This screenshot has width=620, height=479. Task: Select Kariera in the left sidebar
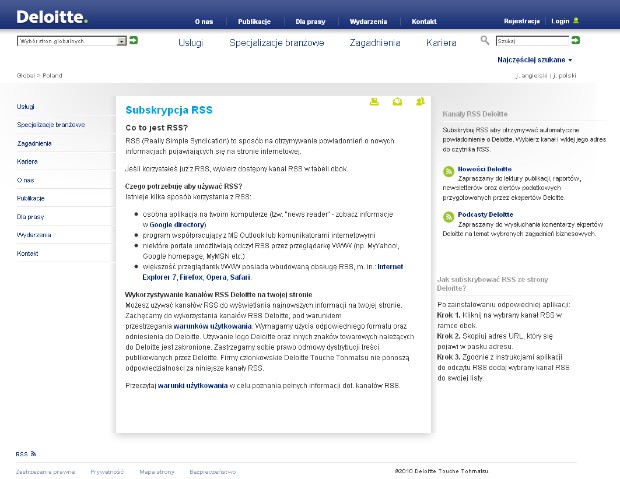coord(27,161)
